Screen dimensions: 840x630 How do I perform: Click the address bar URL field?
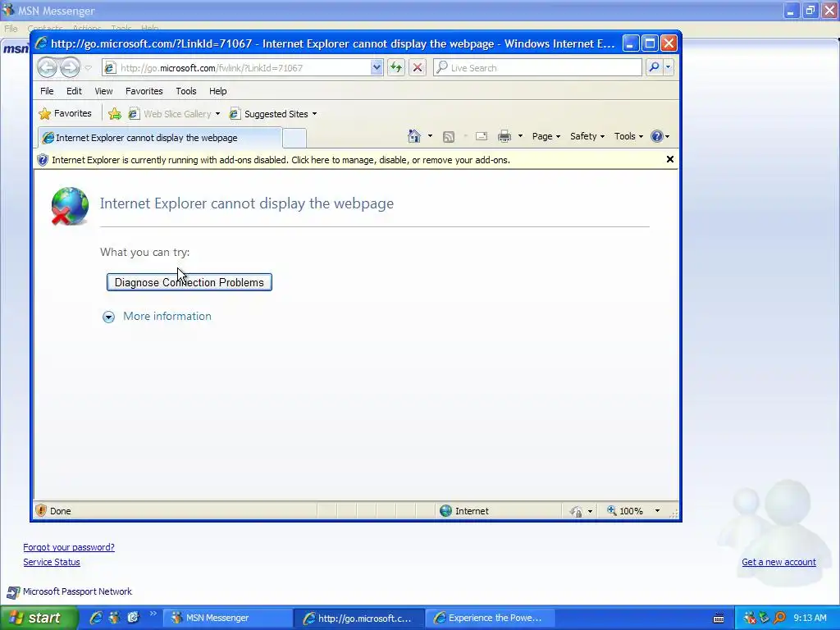tap(236, 68)
